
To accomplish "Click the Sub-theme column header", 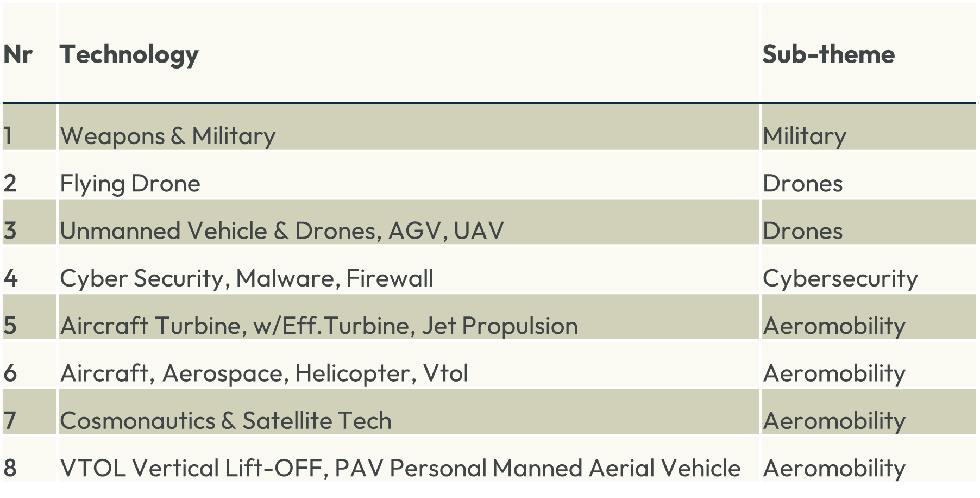I will tap(828, 54).
